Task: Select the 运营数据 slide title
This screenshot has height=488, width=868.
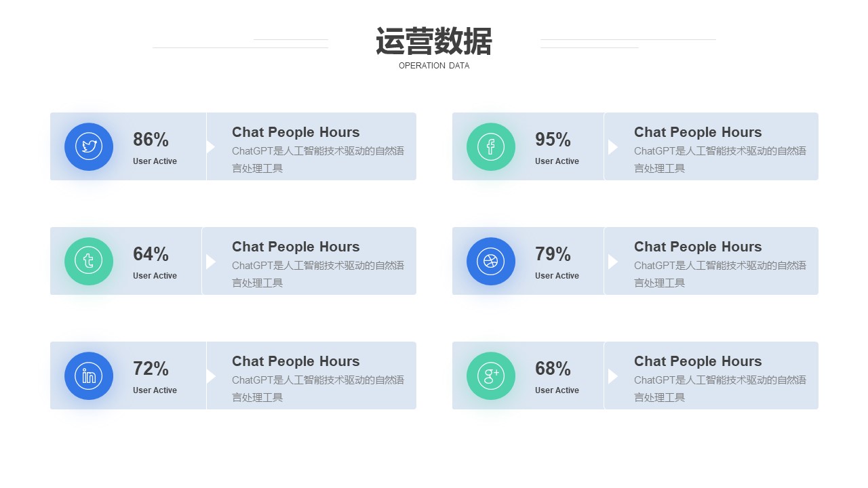Action: (x=433, y=42)
